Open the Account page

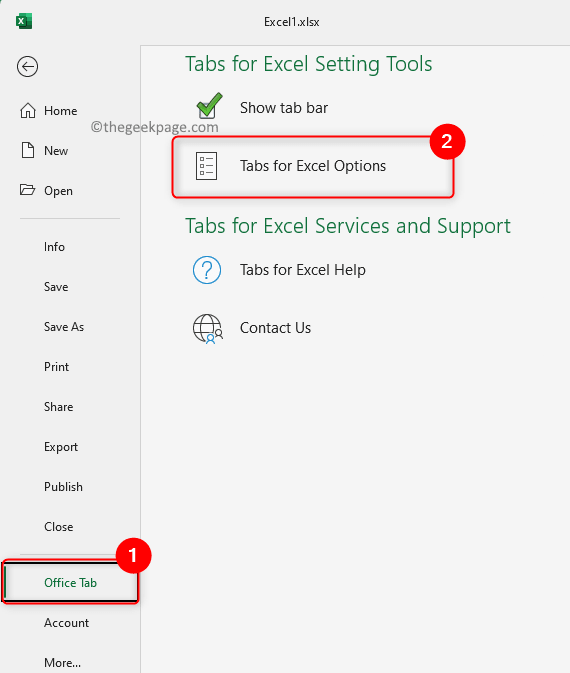click(67, 623)
